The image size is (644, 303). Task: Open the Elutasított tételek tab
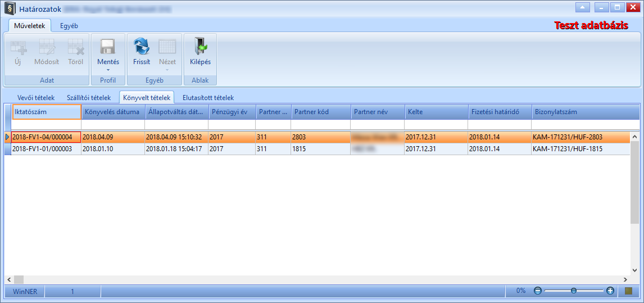pos(208,98)
